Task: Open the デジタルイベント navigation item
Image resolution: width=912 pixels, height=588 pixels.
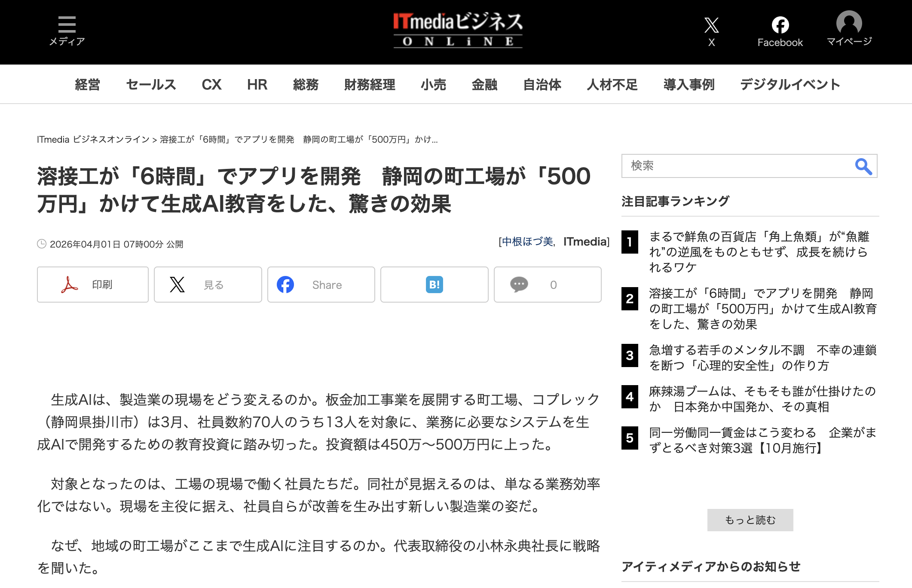Action: click(790, 85)
